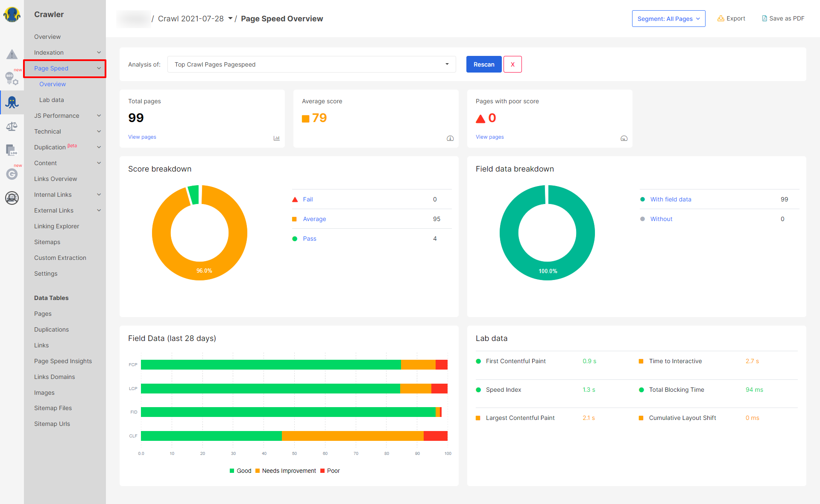
Task: Click the Lab data menu item in sidebar
Action: (x=52, y=99)
